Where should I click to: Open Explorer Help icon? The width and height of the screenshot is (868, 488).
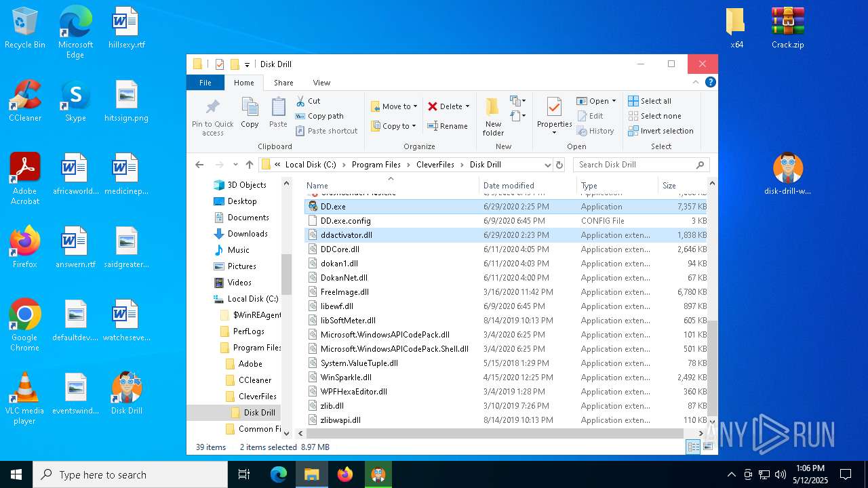coord(710,82)
